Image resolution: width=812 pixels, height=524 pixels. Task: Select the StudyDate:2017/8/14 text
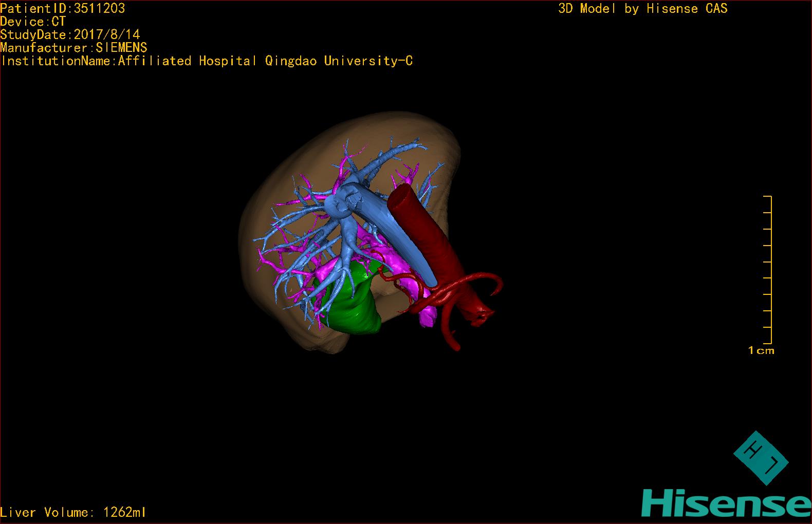[x=70, y=34]
